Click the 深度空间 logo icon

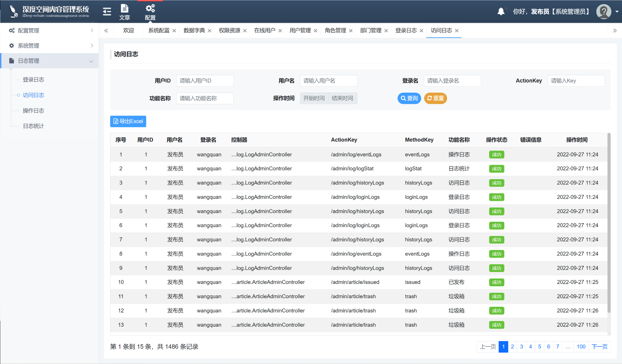click(x=13, y=11)
